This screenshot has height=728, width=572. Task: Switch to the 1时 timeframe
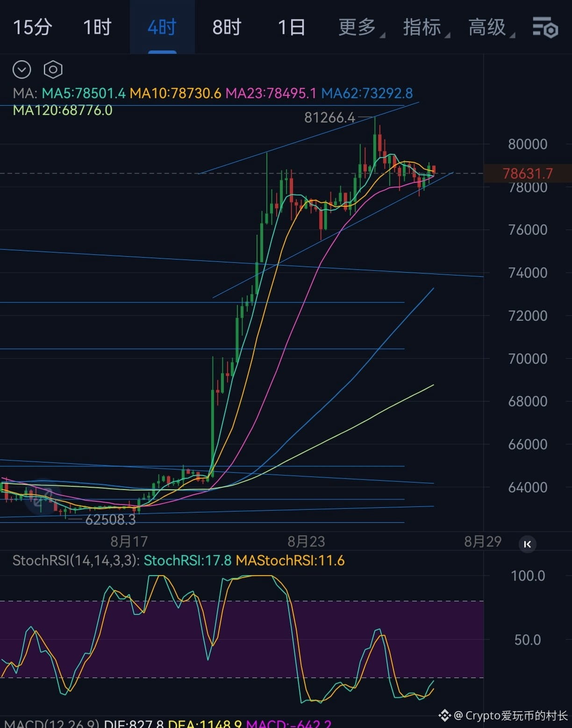[97, 27]
